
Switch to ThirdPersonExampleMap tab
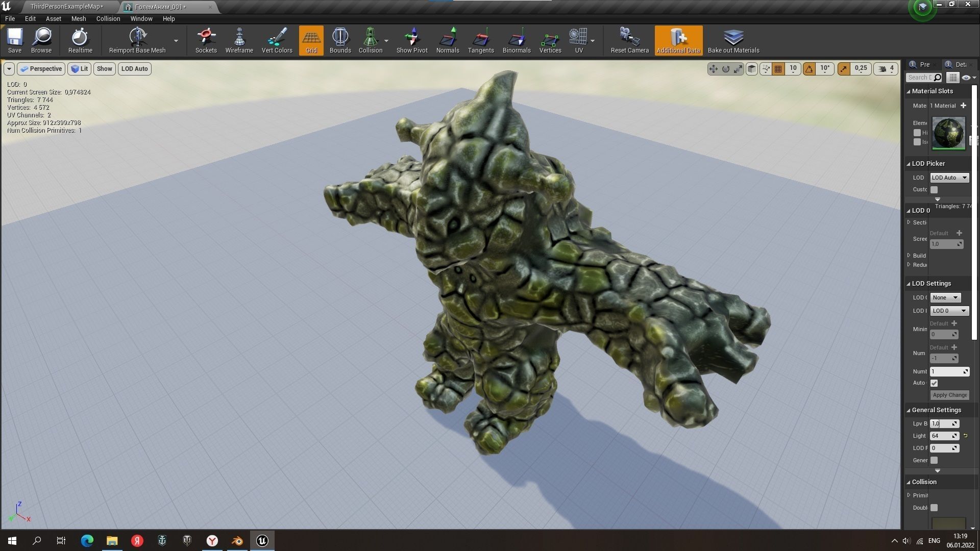67,7
